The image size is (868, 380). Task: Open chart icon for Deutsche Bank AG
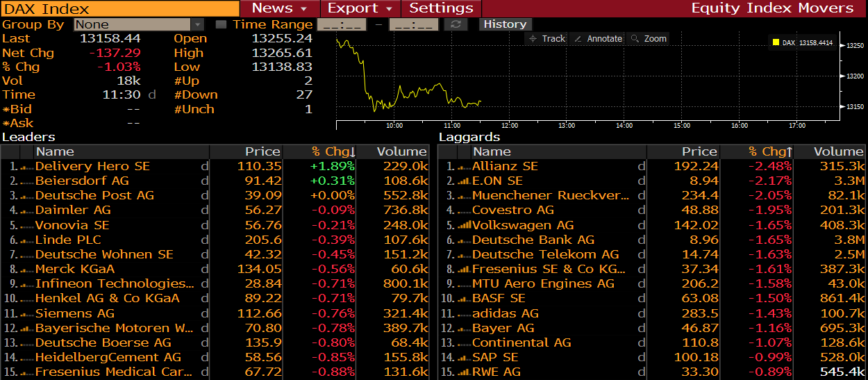coord(464,240)
